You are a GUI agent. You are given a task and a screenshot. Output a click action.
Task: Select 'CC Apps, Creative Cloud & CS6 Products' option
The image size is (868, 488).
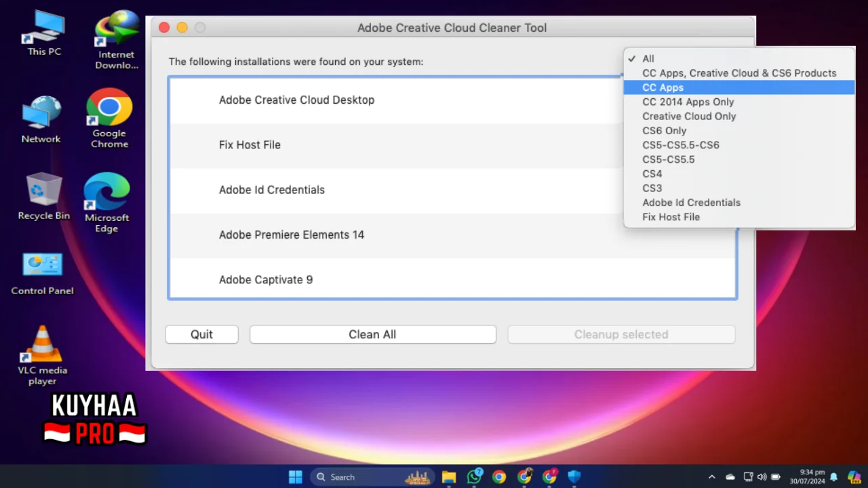[739, 73]
